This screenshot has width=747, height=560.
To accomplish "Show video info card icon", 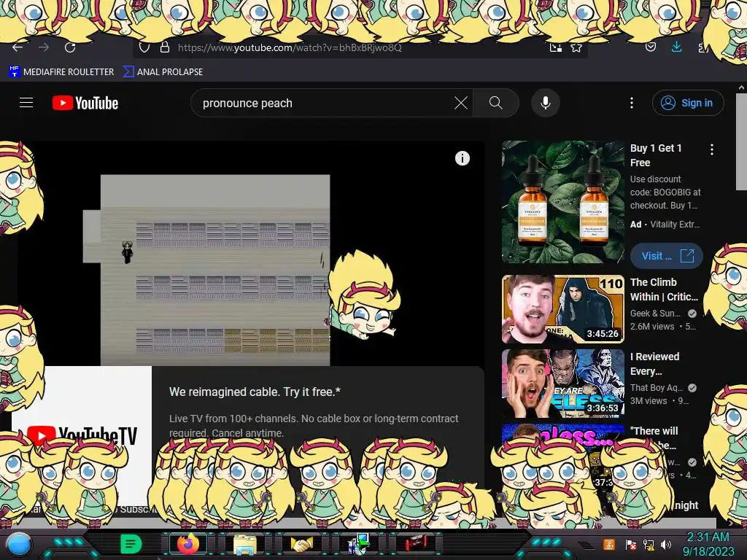I will 462,158.
